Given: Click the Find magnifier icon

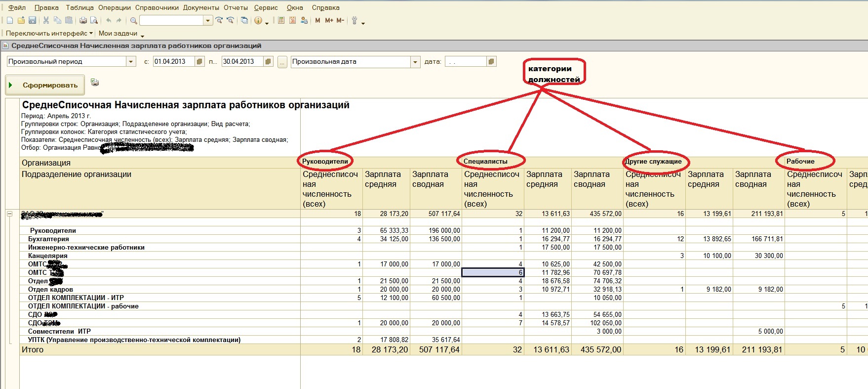Looking at the screenshot, I should point(133,20).
